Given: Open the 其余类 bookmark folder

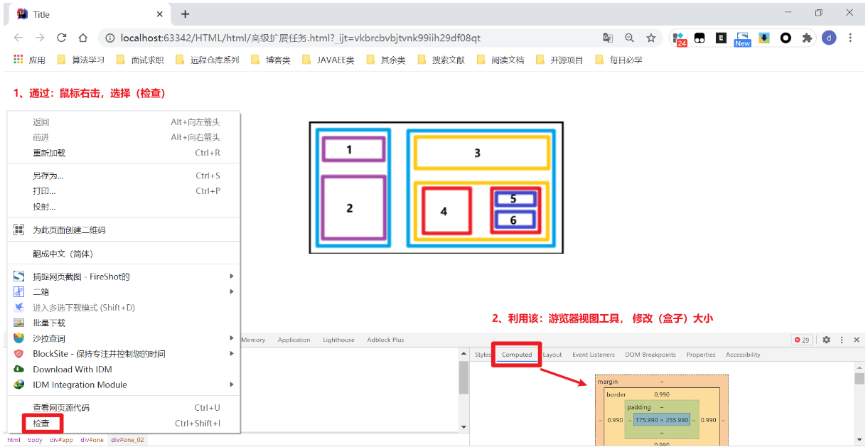Looking at the screenshot, I should 385,60.
